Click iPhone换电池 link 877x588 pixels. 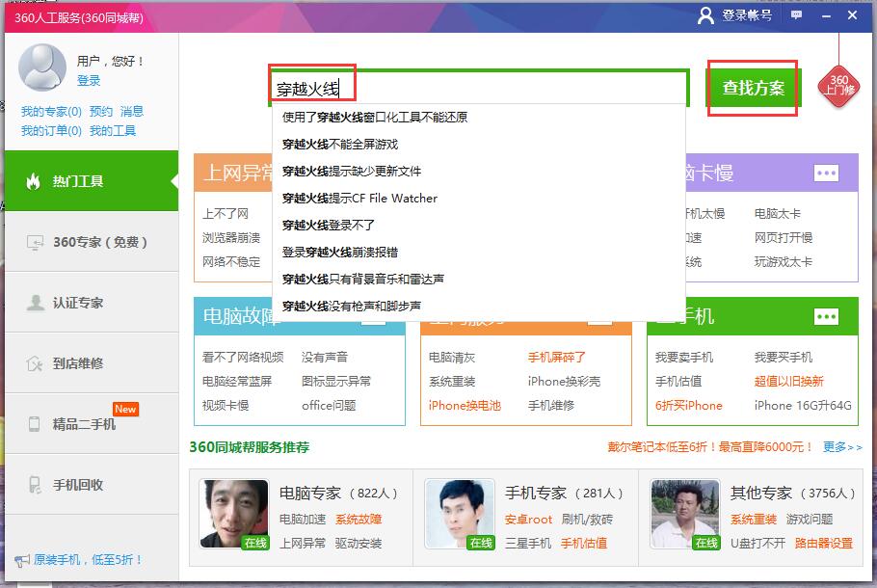click(x=465, y=406)
